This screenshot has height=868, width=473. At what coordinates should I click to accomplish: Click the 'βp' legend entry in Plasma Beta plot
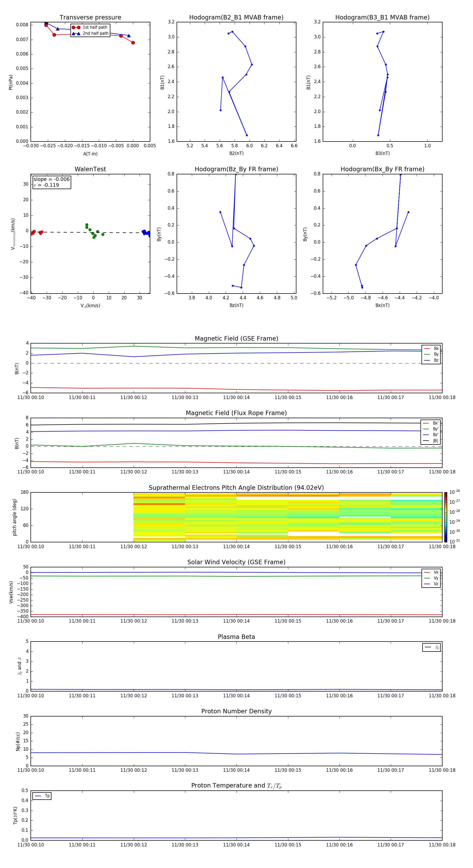point(431,647)
